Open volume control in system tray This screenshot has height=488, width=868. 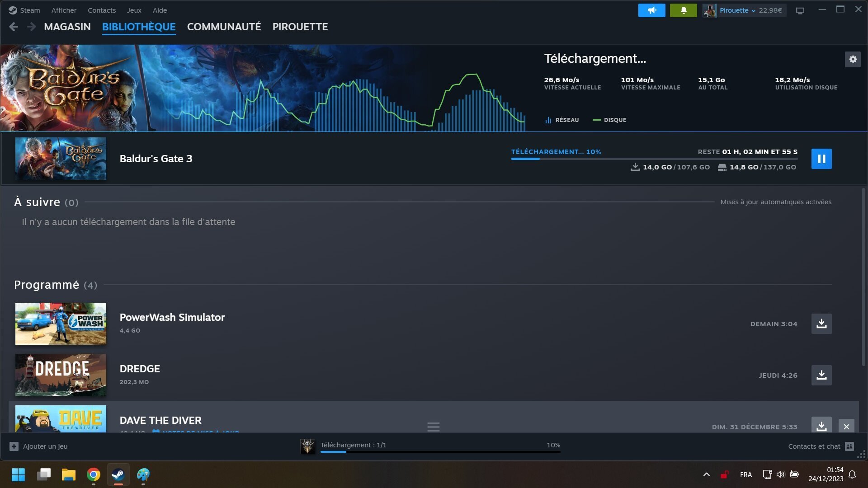click(780, 474)
